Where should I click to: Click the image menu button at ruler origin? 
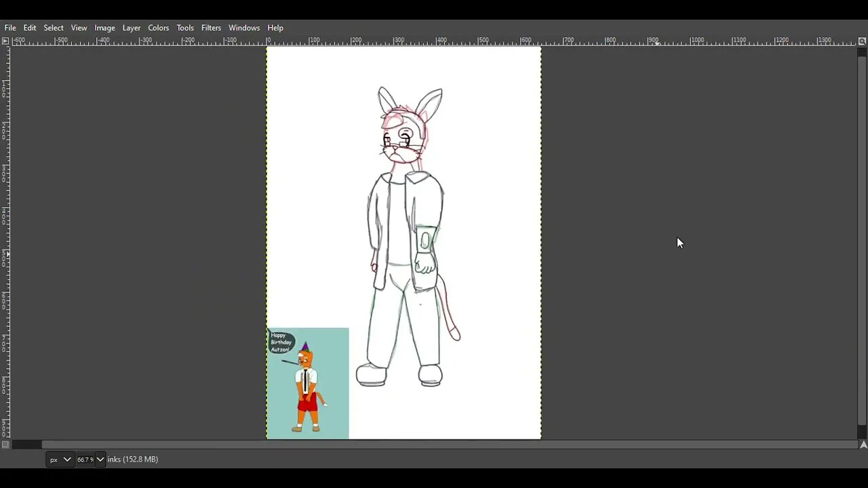pos(5,41)
